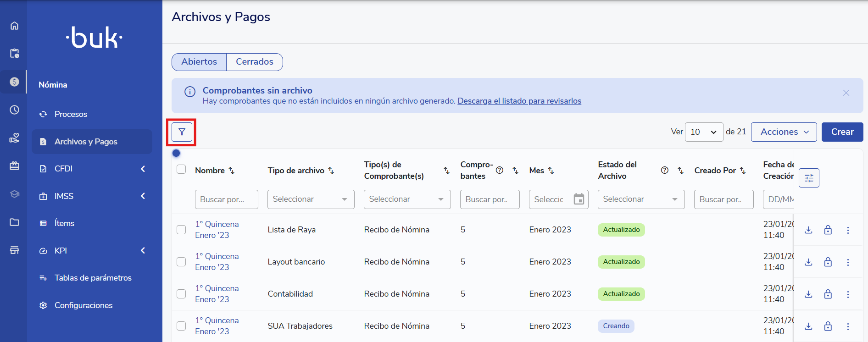Click the home icon in sidebar
The height and width of the screenshot is (342, 868).
point(14,26)
